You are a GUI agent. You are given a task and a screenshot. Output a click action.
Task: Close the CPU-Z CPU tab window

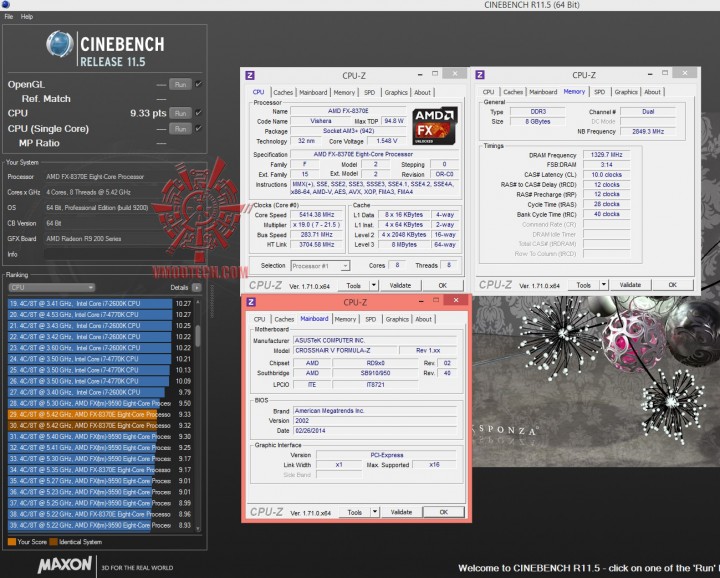pyautogui.click(x=455, y=73)
